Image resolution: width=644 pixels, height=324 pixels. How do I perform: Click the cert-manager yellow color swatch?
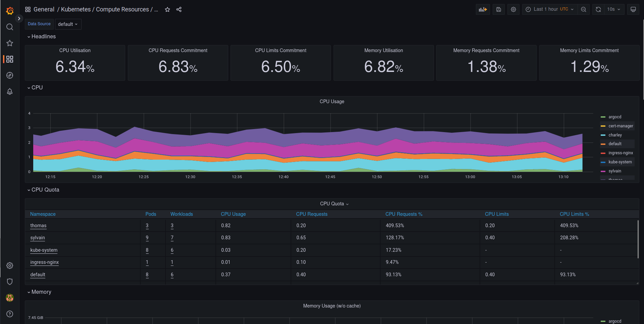tap(603, 126)
